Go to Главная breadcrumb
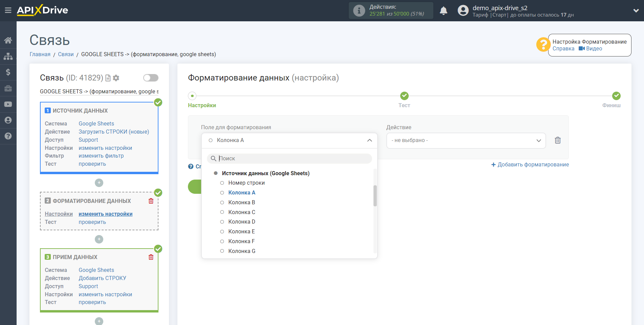 40,54
